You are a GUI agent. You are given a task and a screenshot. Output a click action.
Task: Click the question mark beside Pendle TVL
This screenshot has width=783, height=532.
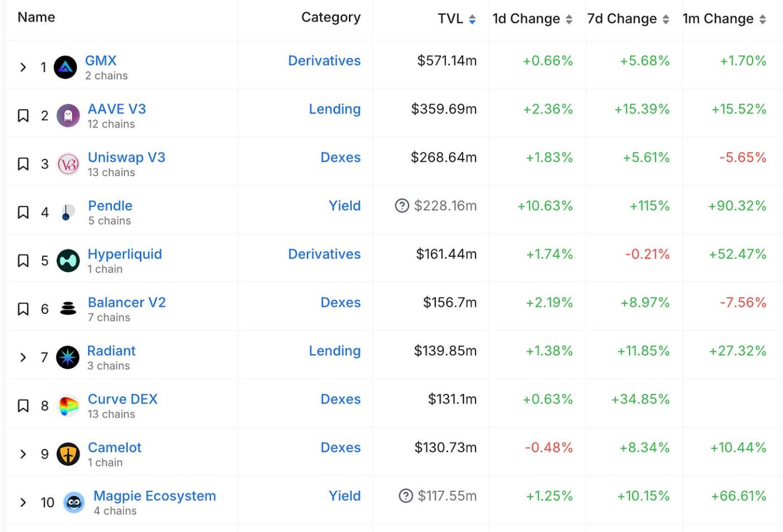(402, 206)
